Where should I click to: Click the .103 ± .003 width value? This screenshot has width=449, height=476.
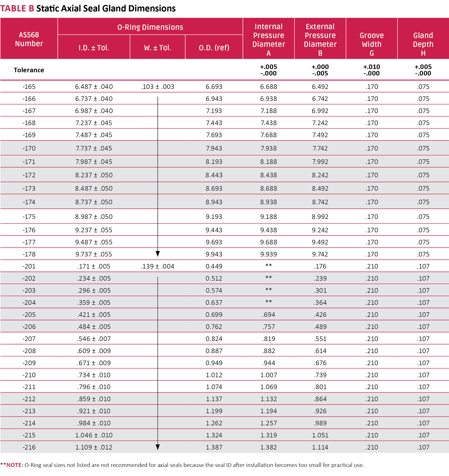(158, 87)
